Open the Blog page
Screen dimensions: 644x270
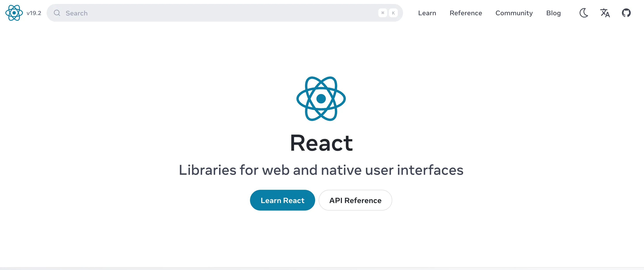pyautogui.click(x=553, y=13)
